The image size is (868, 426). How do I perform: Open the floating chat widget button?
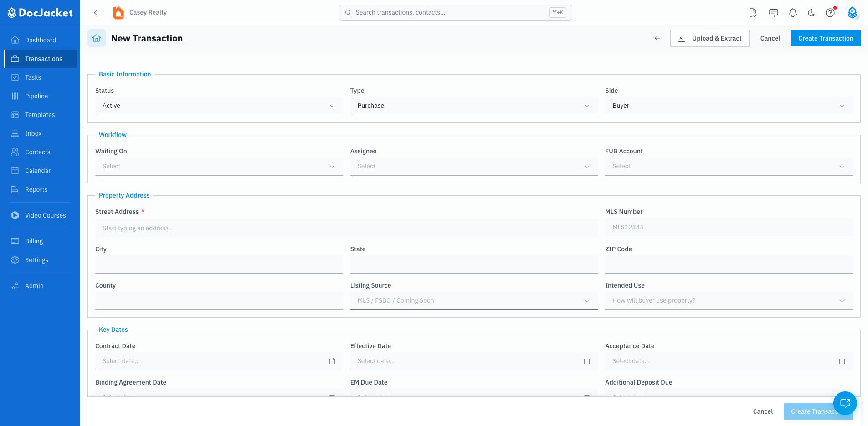(845, 403)
